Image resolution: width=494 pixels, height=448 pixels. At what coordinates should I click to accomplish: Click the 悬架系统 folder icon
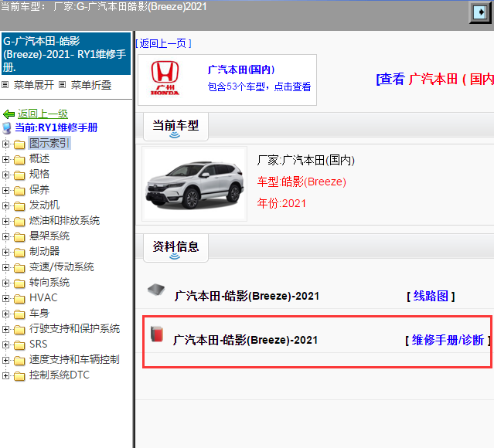pos(19,237)
